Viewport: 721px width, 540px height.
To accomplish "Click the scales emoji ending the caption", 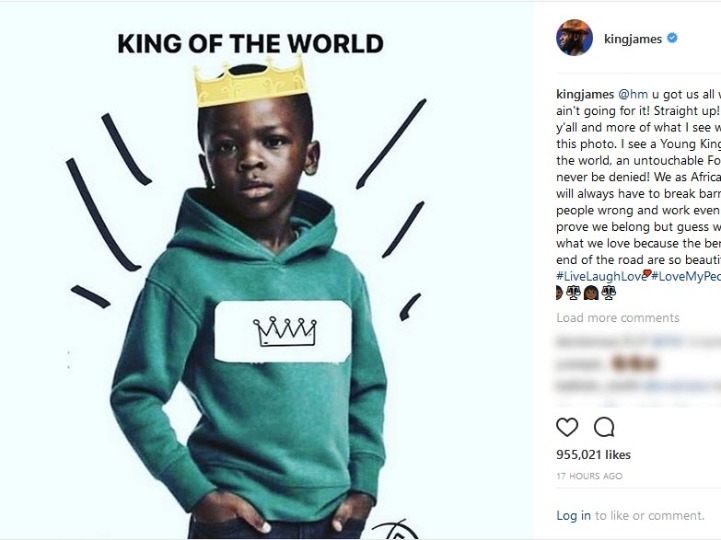I will tap(609, 292).
